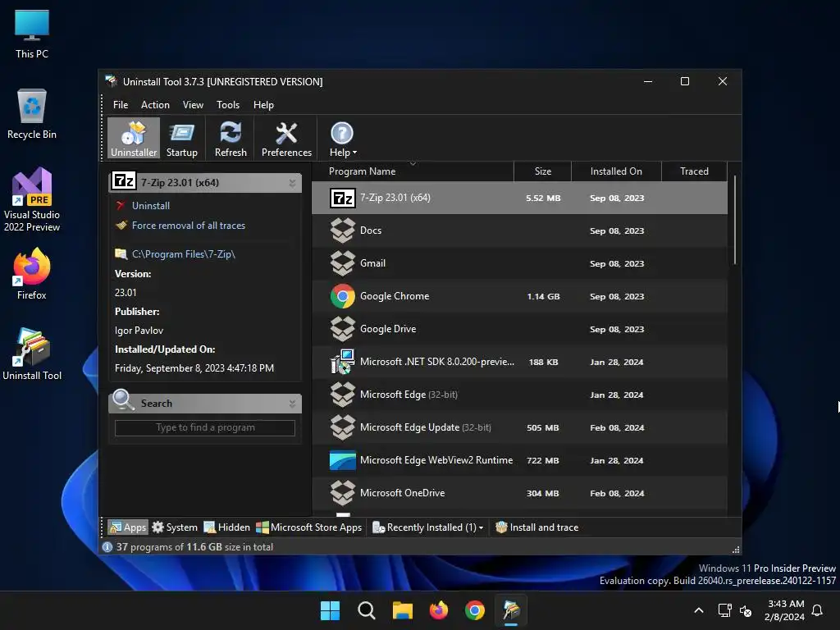Click the info icon in status bar
This screenshot has height=630, width=840.
(107, 547)
